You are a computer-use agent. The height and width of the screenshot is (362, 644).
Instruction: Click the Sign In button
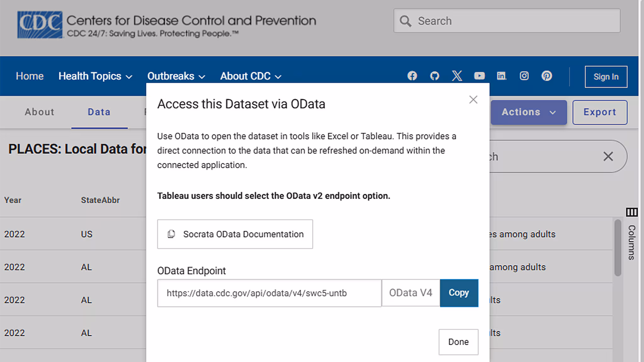click(x=606, y=77)
